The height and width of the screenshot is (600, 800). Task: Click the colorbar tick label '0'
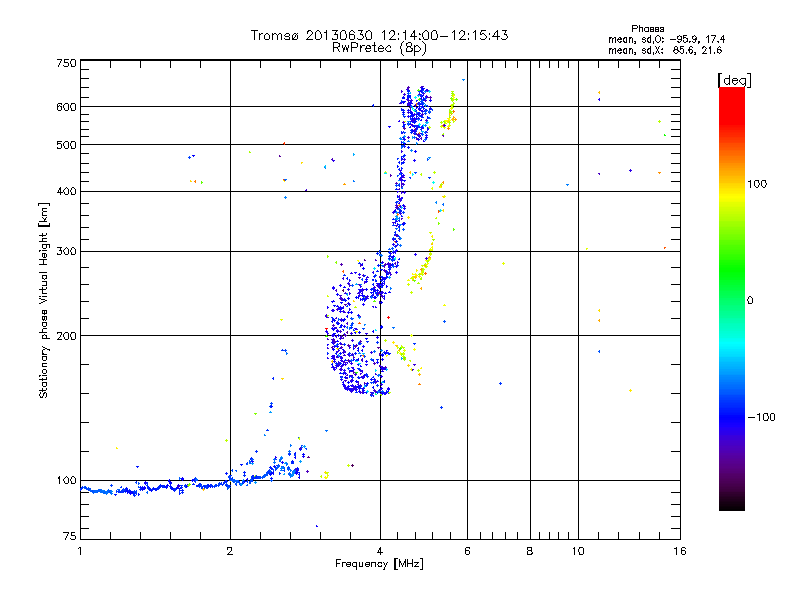tap(750, 301)
